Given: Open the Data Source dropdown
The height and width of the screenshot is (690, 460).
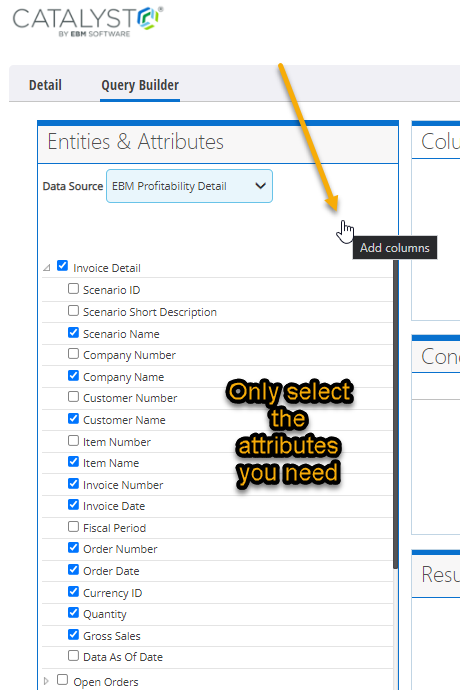Looking at the screenshot, I should click(x=189, y=186).
